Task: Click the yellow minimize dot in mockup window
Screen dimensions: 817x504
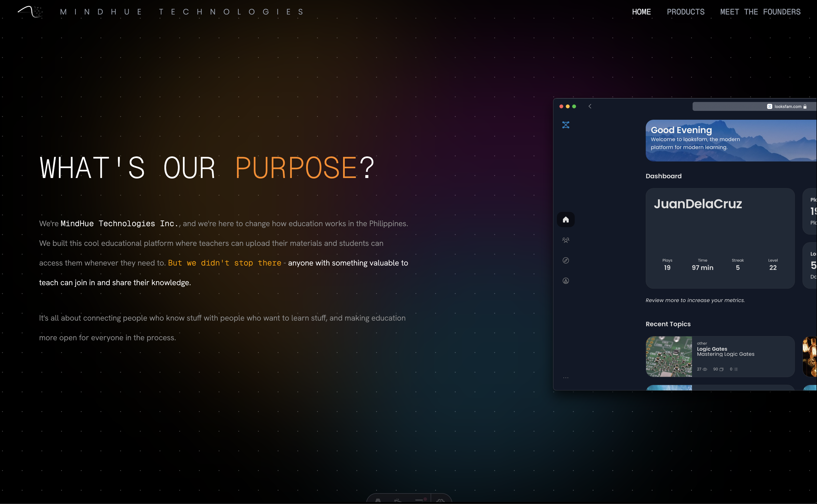Action: 567,106
